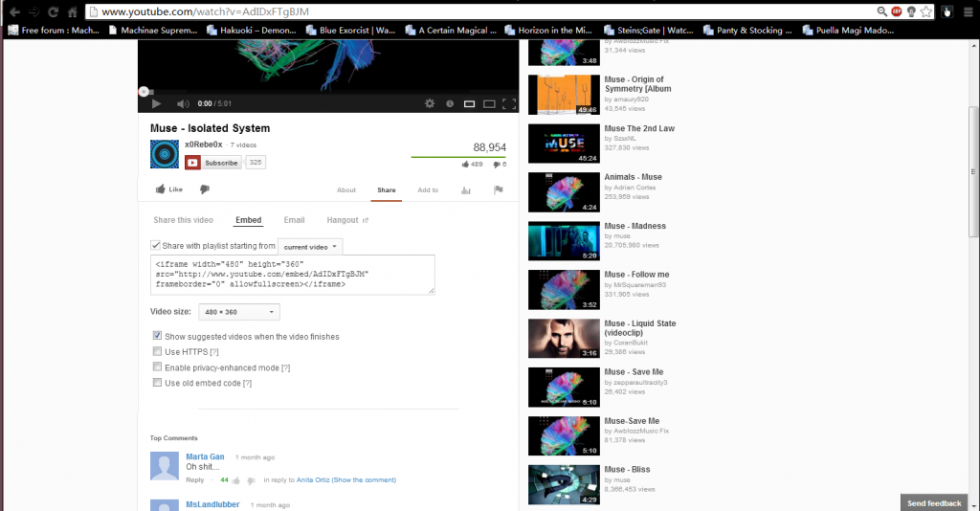The width and height of the screenshot is (980, 511).
Task: Switch to Share this video tab
Action: 183,220
